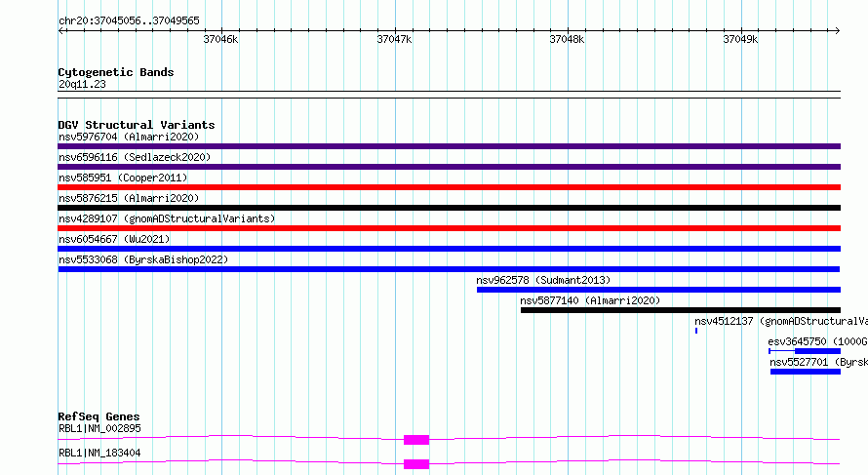Image resolution: width=868 pixels, height=475 pixels.
Task: Open nsv5533068 (ByrskaBishop2022) label
Action: pos(143,259)
